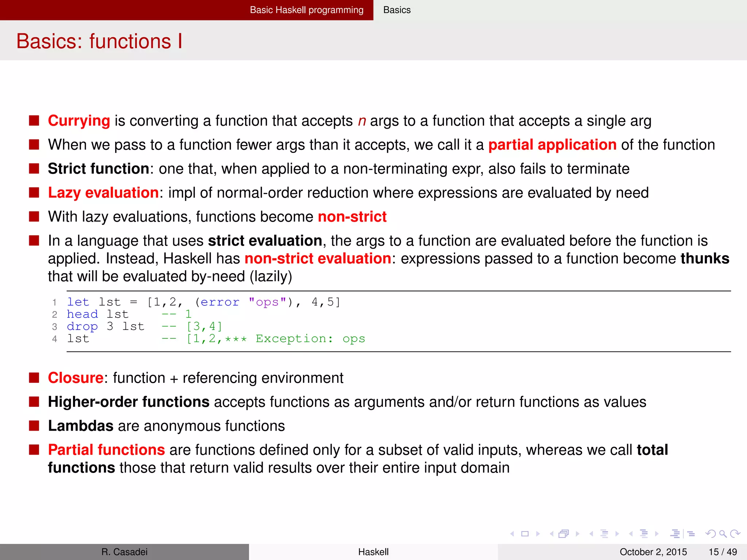747x560 pixels.
Task: Click the drop 3 lst code line
Action: [x=144, y=326]
